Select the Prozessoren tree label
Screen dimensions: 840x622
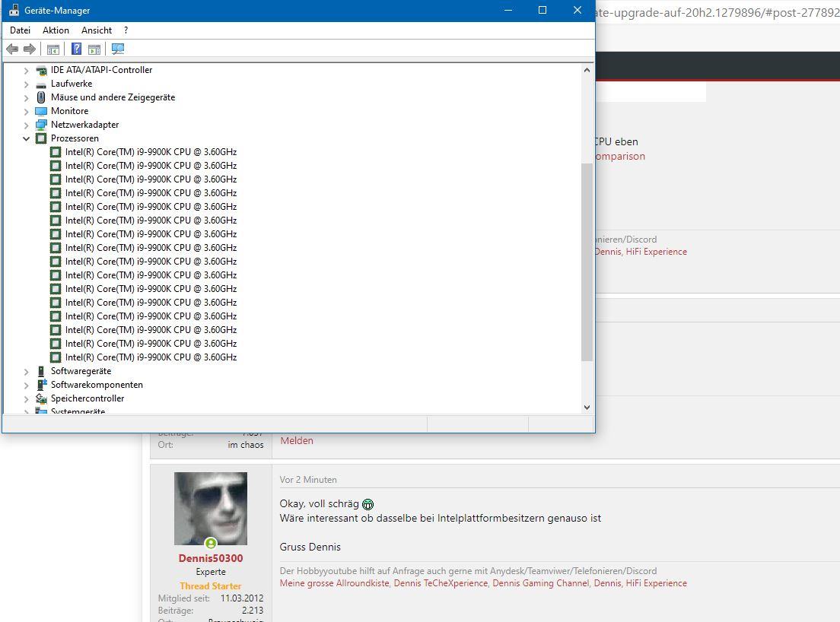tap(75, 138)
